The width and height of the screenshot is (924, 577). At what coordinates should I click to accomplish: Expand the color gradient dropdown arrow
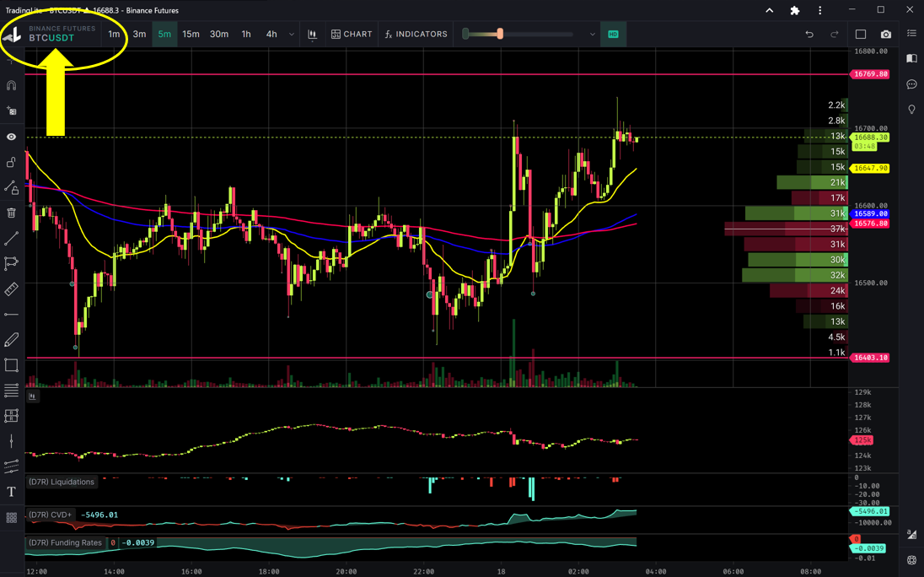592,34
